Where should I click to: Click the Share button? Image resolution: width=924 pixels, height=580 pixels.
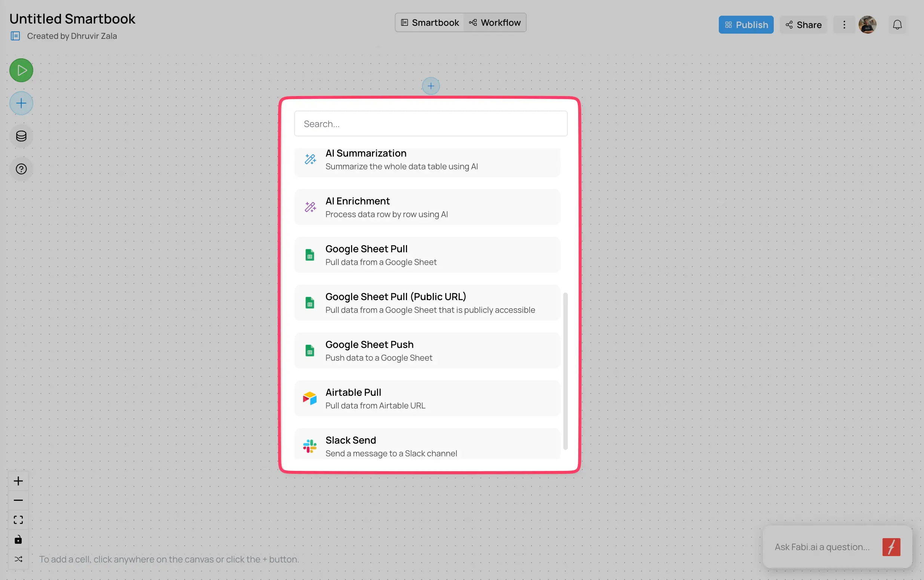[803, 25]
